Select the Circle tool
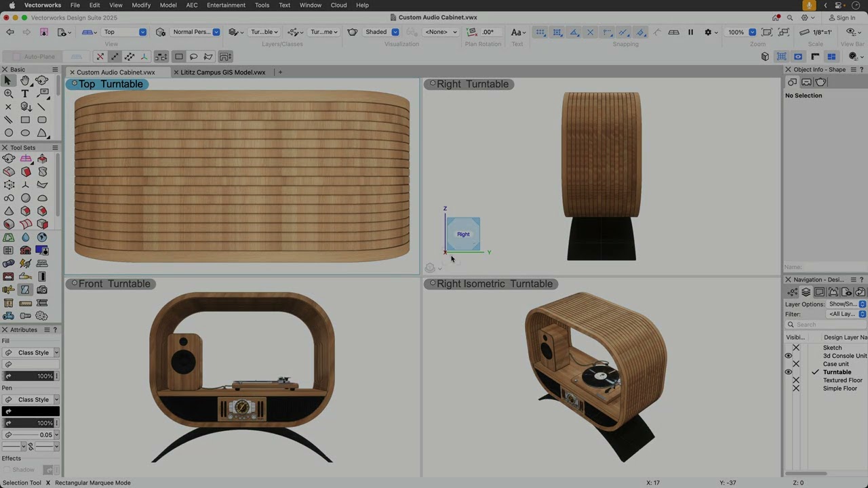 click(8, 133)
